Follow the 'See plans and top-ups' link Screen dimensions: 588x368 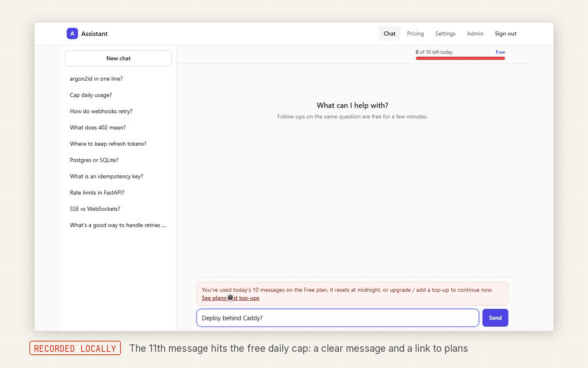coord(230,298)
